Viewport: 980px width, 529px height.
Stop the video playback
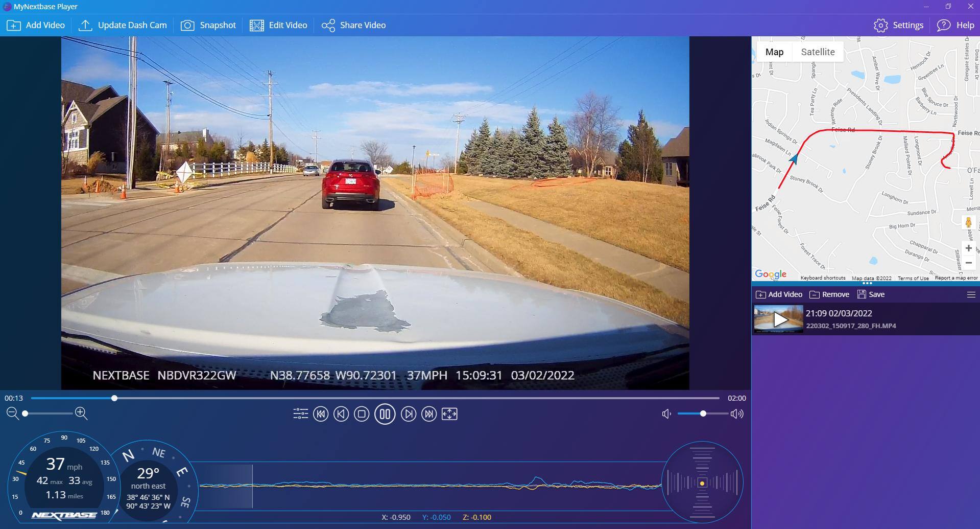362,414
